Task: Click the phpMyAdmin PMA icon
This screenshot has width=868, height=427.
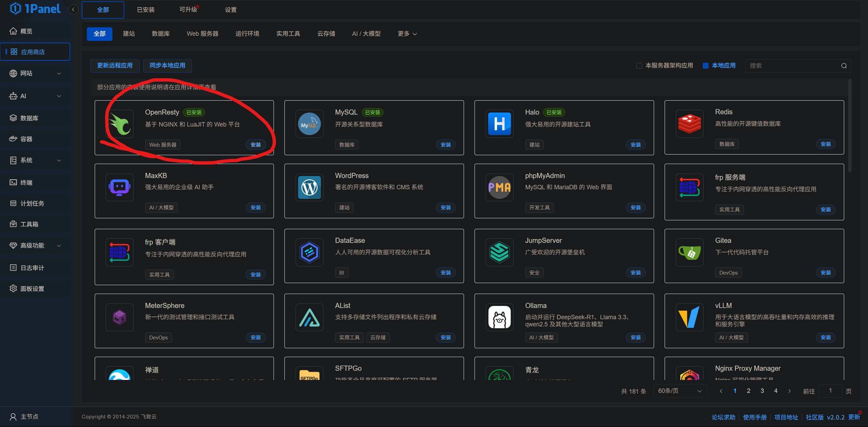Action: pyautogui.click(x=499, y=187)
